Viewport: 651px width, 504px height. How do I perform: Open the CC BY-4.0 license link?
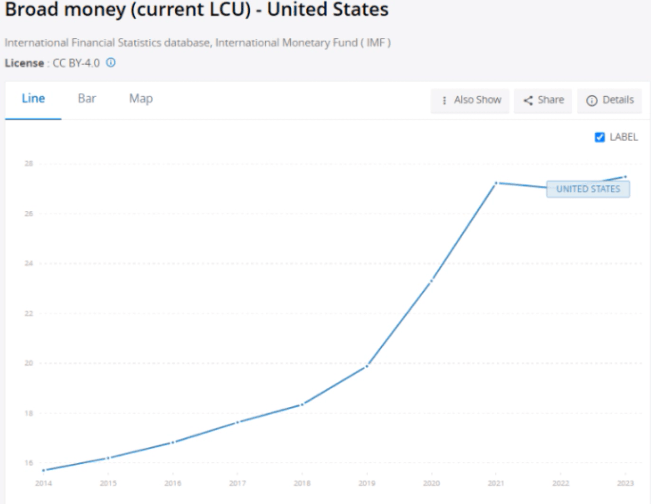pyautogui.click(x=76, y=62)
